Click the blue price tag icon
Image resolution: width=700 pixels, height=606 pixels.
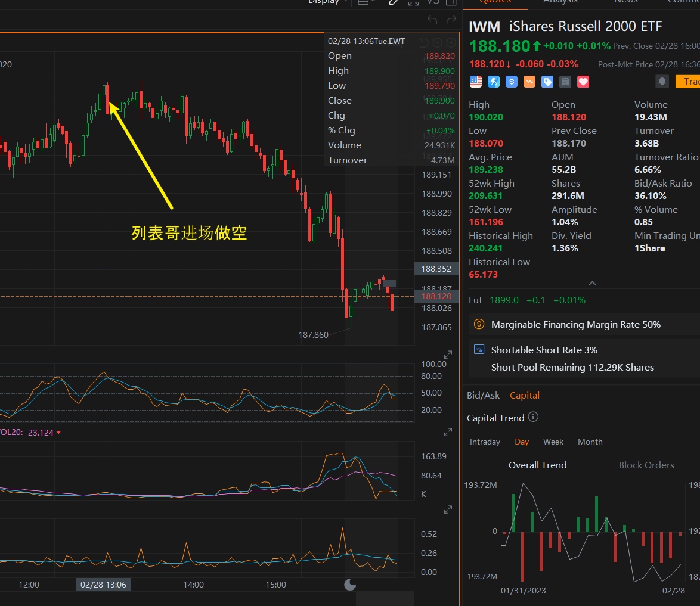point(547,82)
